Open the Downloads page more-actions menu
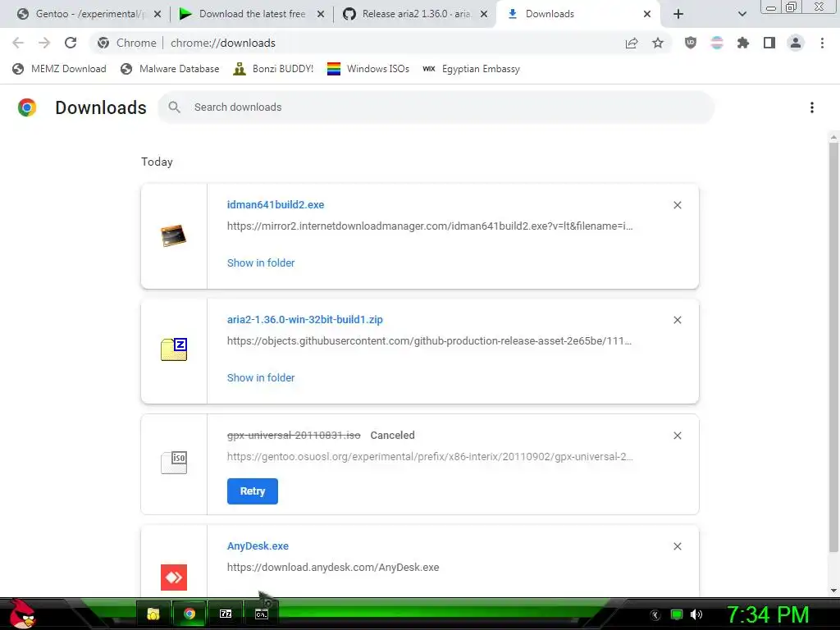840x630 pixels. tap(811, 107)
